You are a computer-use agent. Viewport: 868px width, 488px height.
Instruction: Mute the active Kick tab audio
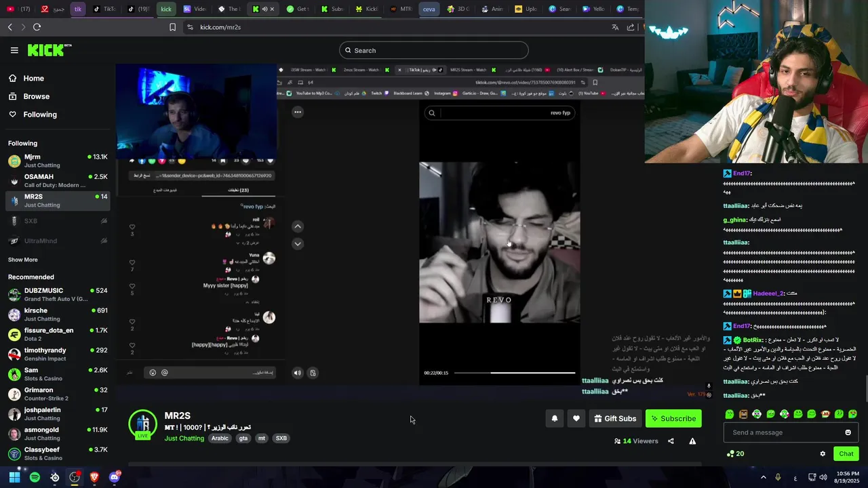pyautogui.click(x=264, y=9)
